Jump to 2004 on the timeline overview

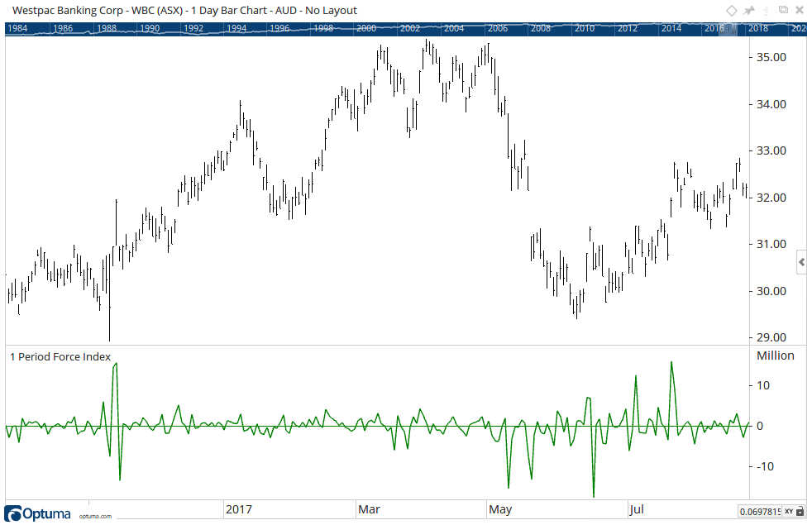point(454,28)
